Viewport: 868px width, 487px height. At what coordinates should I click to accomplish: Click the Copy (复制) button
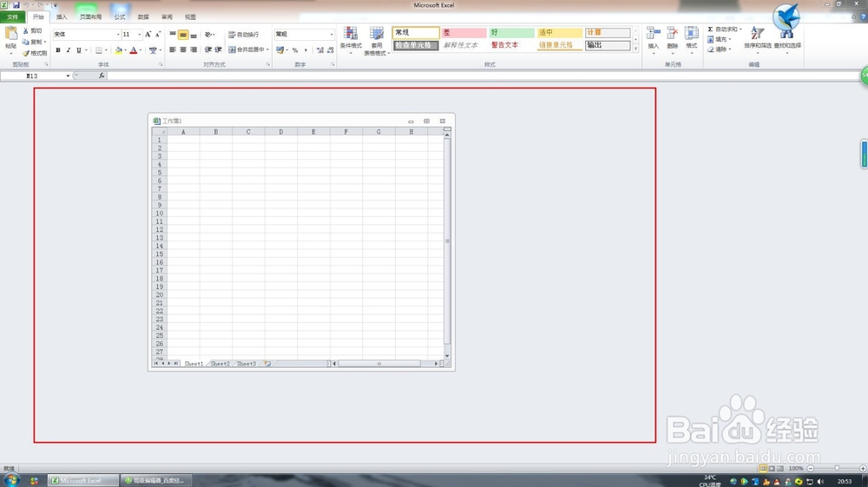tap(34, 42)
